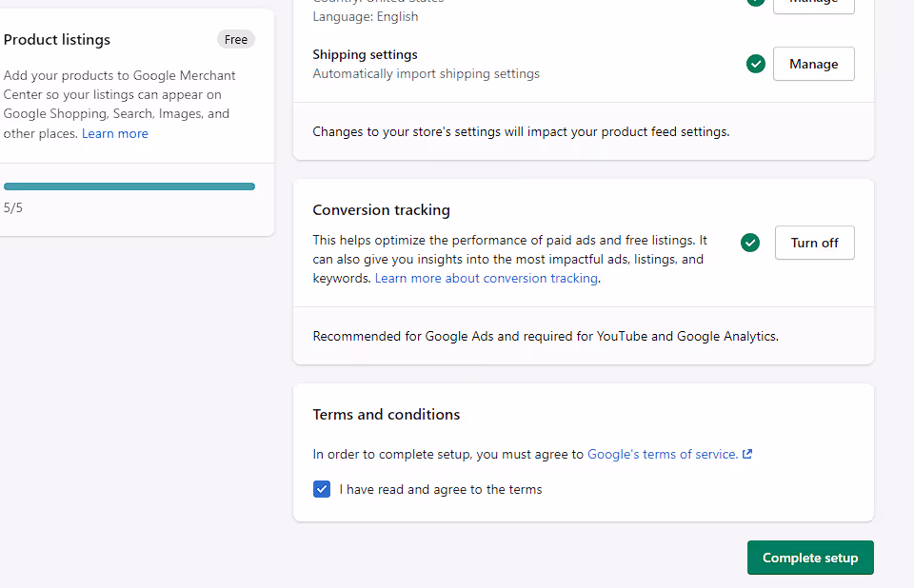Click green checkmark beside Conversion tracking
914x588 pixels.
[750, 243]
